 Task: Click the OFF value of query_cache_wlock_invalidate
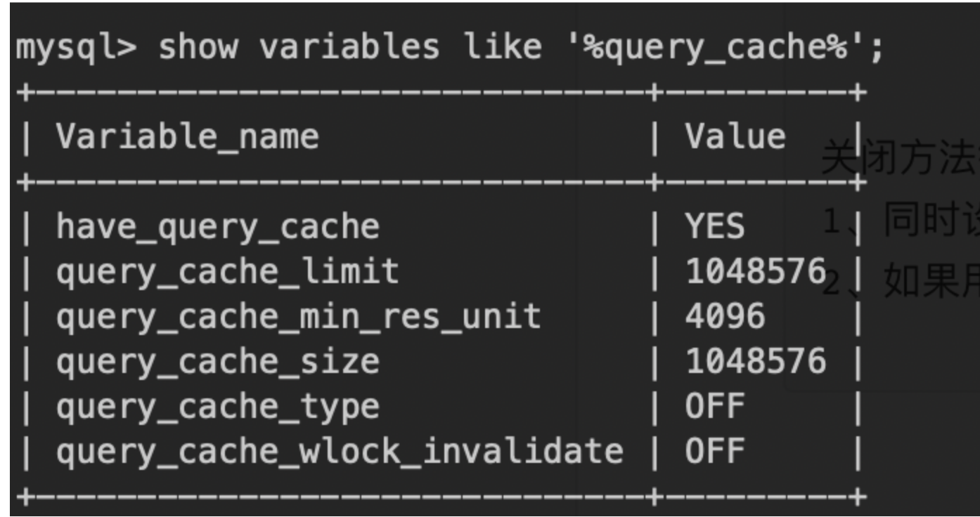point(715,452)
